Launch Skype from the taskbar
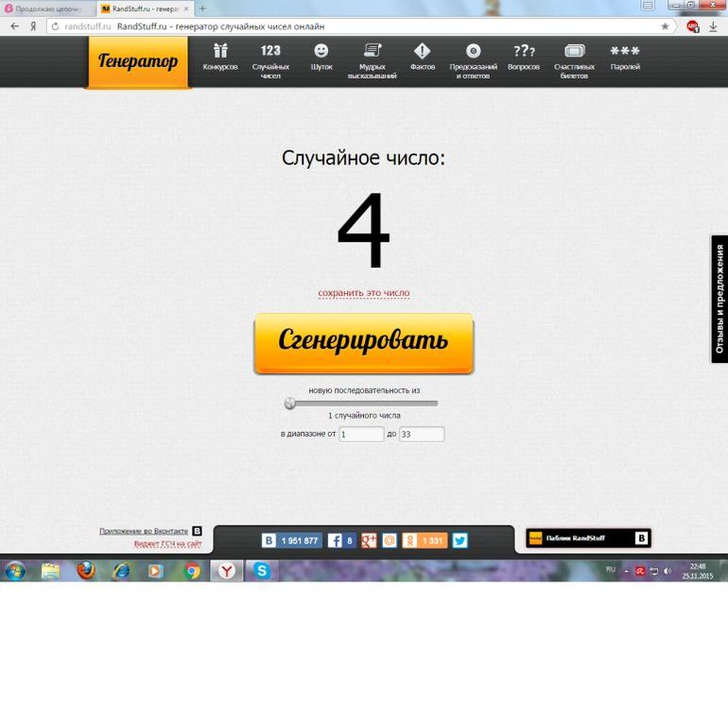728x724 pixels. click(x=261, y=571)
